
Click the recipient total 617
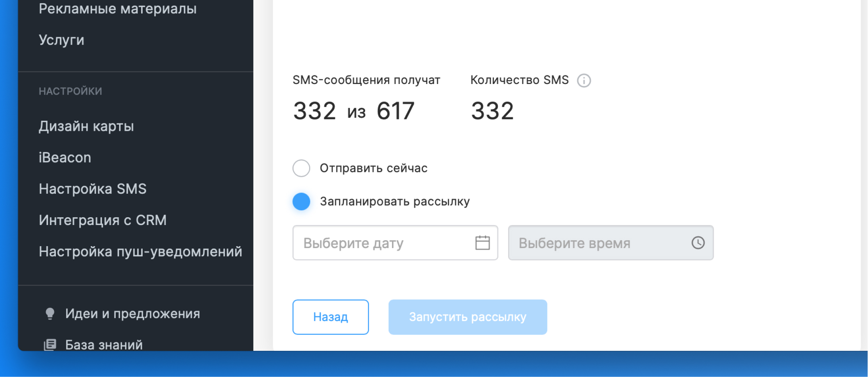tap(395, 111)
